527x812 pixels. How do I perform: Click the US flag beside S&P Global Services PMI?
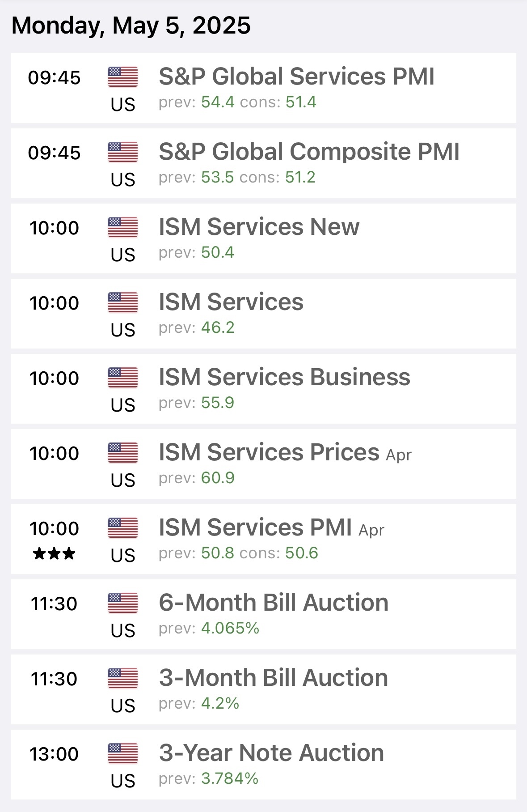point(123,77)
